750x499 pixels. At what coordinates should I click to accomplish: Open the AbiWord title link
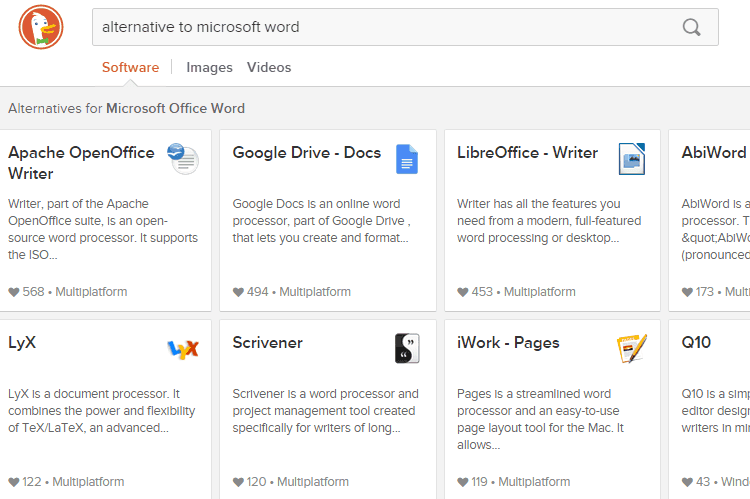coord(714,153)
